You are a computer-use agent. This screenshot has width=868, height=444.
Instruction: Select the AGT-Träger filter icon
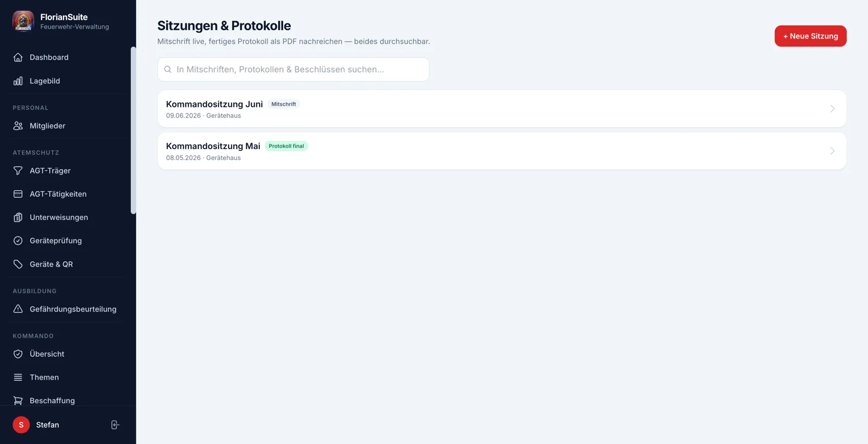tap(18, 171)
